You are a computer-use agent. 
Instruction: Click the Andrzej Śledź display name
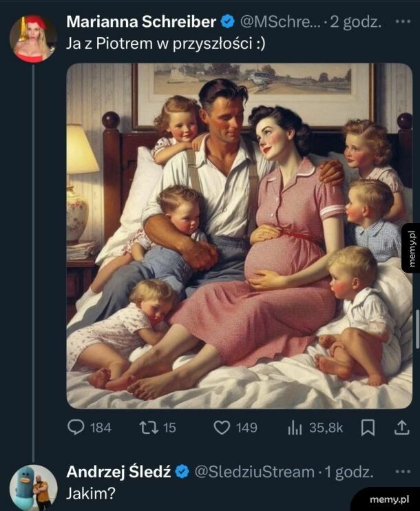(x=118, y=472)
